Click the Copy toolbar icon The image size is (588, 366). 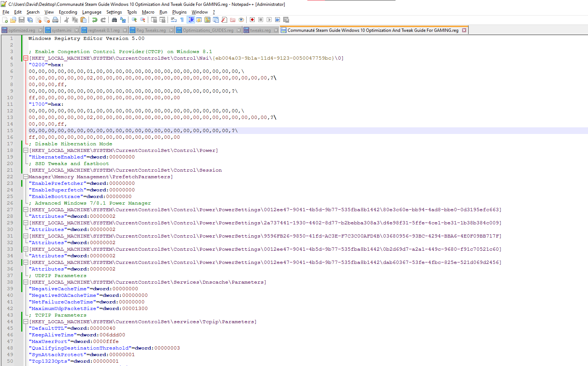[x=75, y=20]
